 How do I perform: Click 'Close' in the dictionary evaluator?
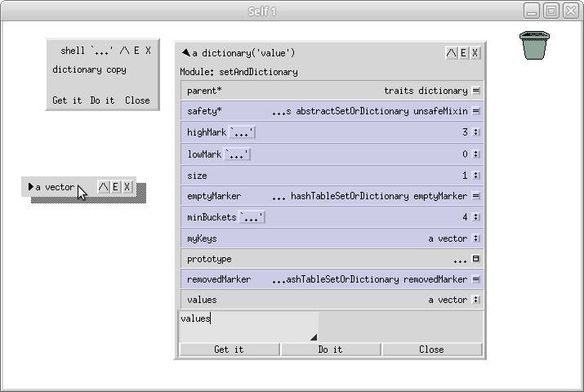coord(431,350)
